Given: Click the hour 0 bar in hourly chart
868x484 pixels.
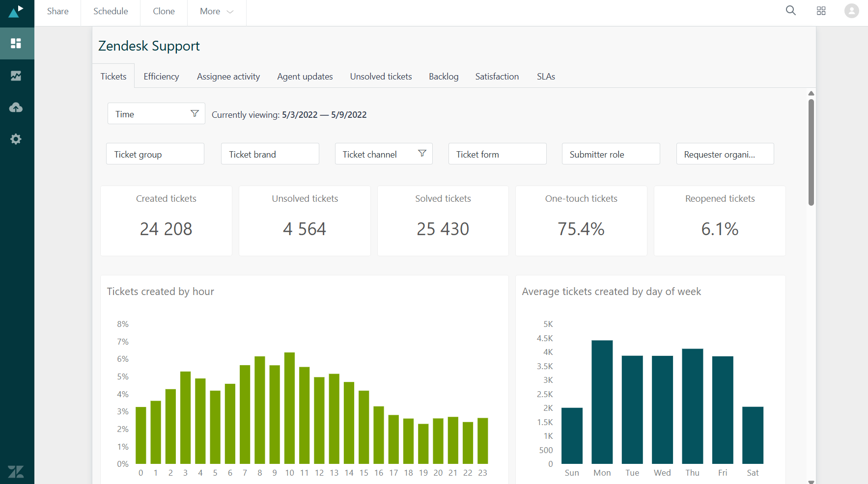Looking at the screenshot, I should coord(141,435).
